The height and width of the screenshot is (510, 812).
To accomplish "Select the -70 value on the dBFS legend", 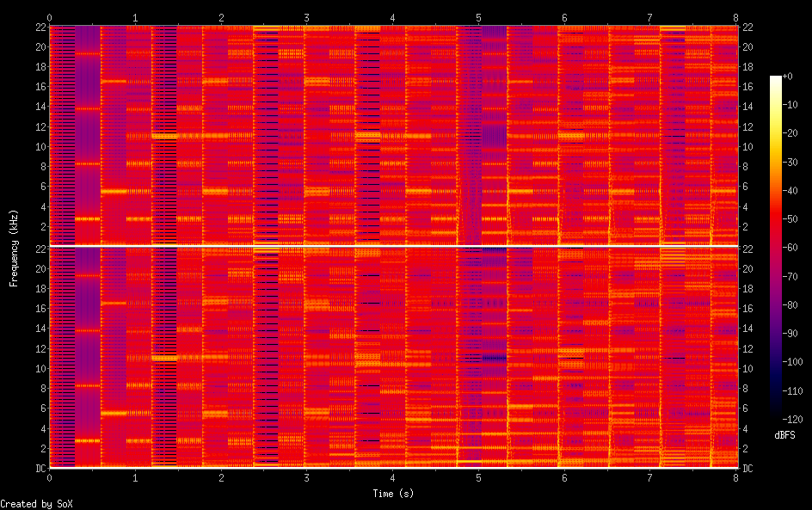I will (x=790, y=276).
